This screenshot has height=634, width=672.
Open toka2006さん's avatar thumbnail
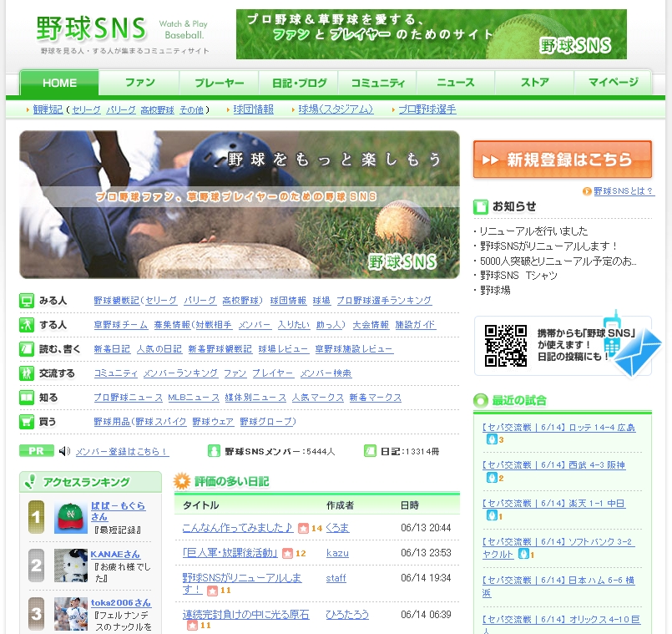pos(71,614)
